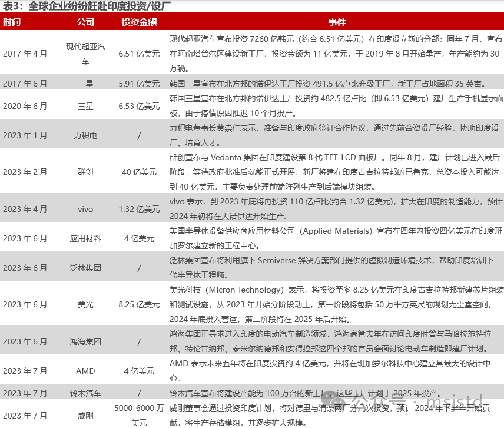Select 2023年6月 in the 鸿海集团 row
The image size is (504, 428).
(25, 341)
